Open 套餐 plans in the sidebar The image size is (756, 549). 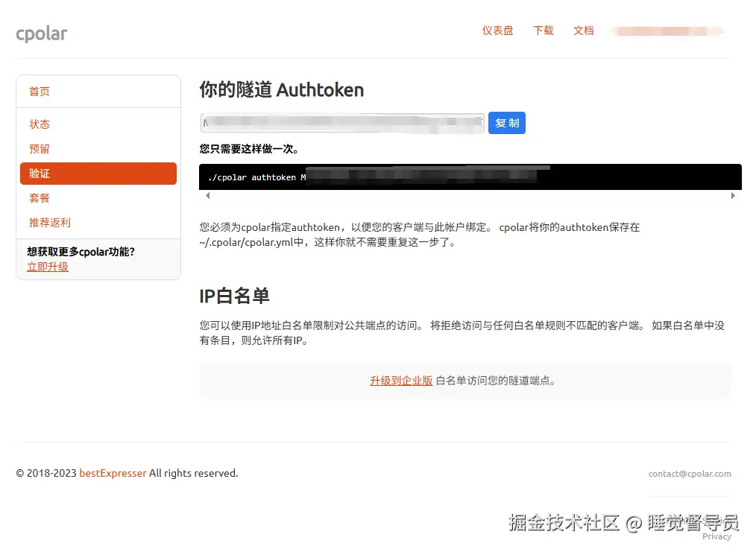coord(39,198)
